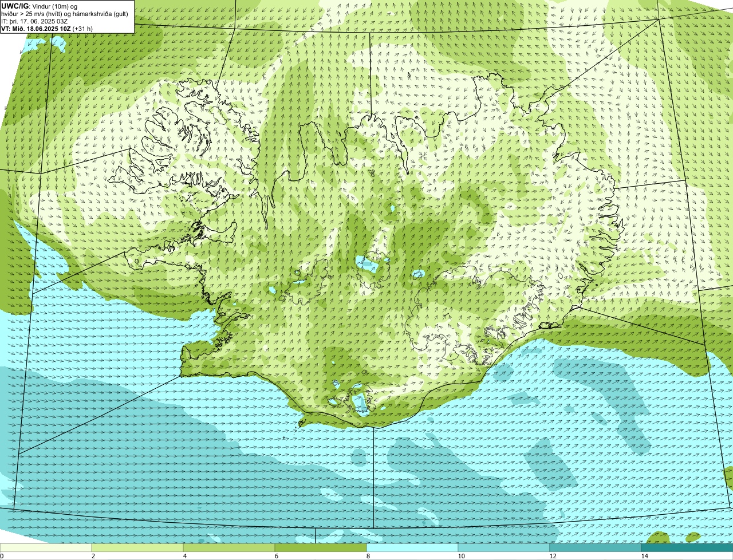Click the 6–8 m/s olive green legend swatch
The height and width of the screenshot is (560, 733).
click(321, 547)
